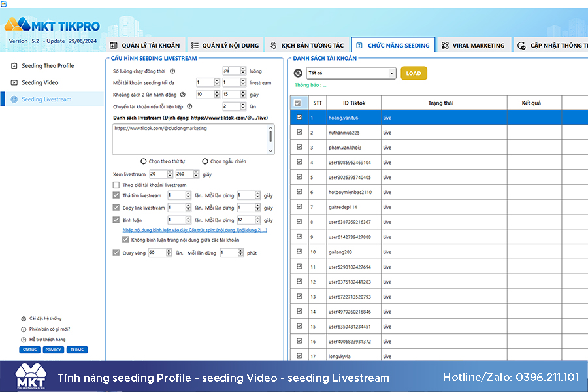Toggle Không bình luận trùng nội dung checkbox
This screenshot has width=588, height=392.
pyautogui.click(x=125, y=240)
